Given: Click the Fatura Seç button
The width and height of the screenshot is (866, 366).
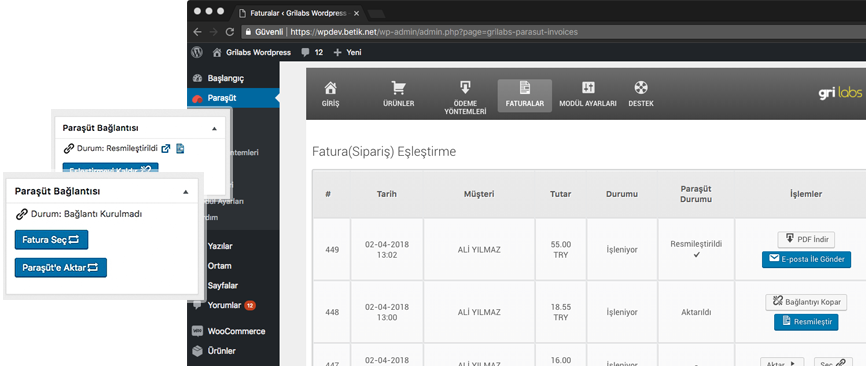Looking at the screenshot, I should pos(51,240).
